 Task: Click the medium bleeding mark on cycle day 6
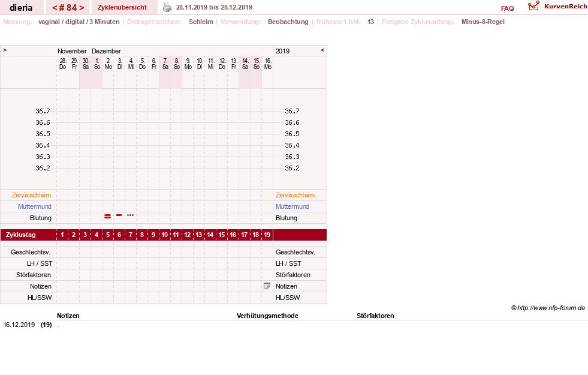[119, 215]
